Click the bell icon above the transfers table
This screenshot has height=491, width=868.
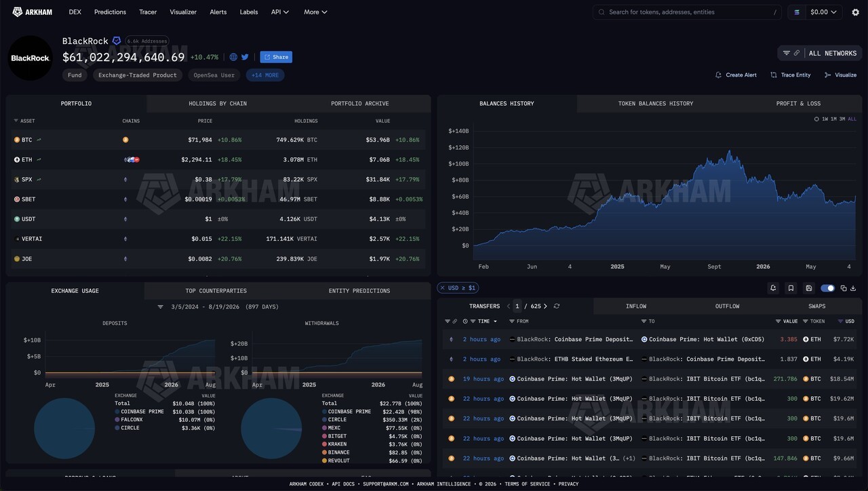[773, 288]
